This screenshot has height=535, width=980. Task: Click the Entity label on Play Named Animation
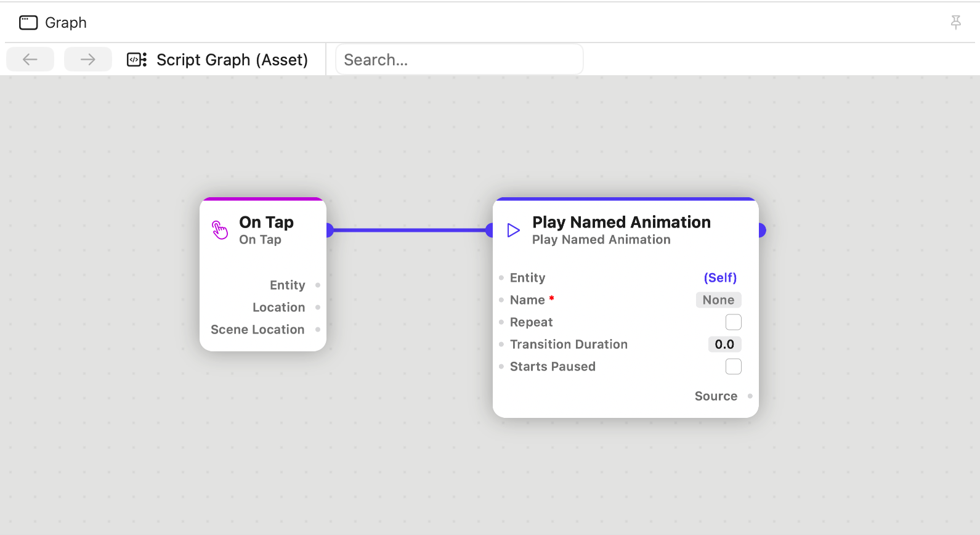(528, 278)
